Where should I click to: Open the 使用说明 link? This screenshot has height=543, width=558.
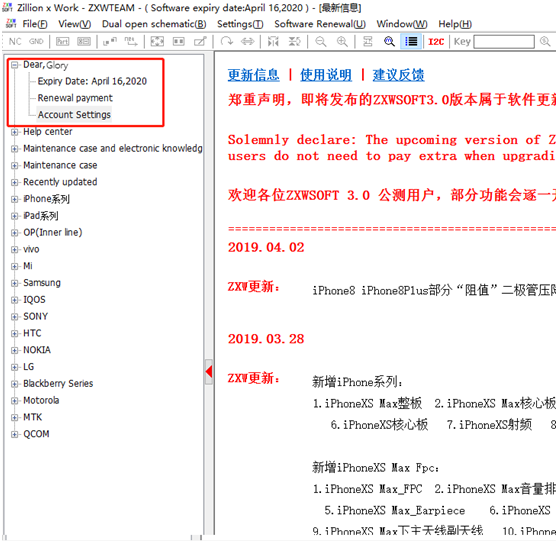(326, 75)
